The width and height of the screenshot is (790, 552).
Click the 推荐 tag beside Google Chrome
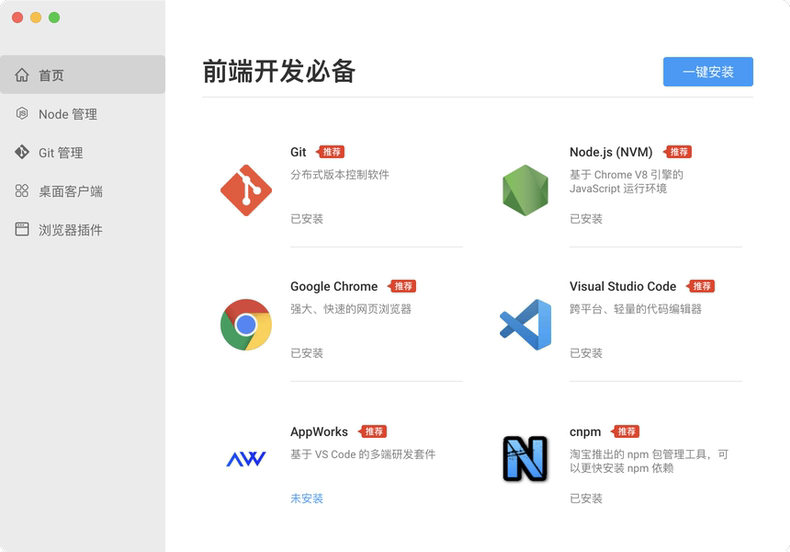pos(402,286)
